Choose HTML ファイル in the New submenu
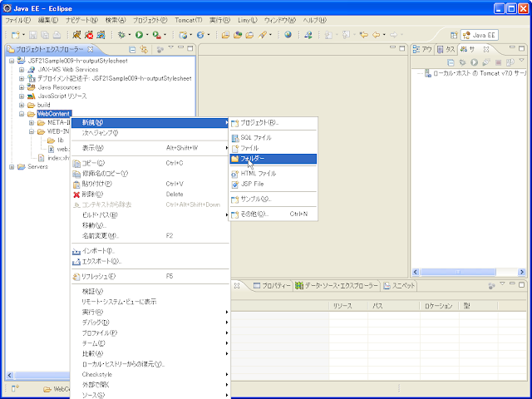This screenshot has width=532, height=399. [x=273, y=174]
